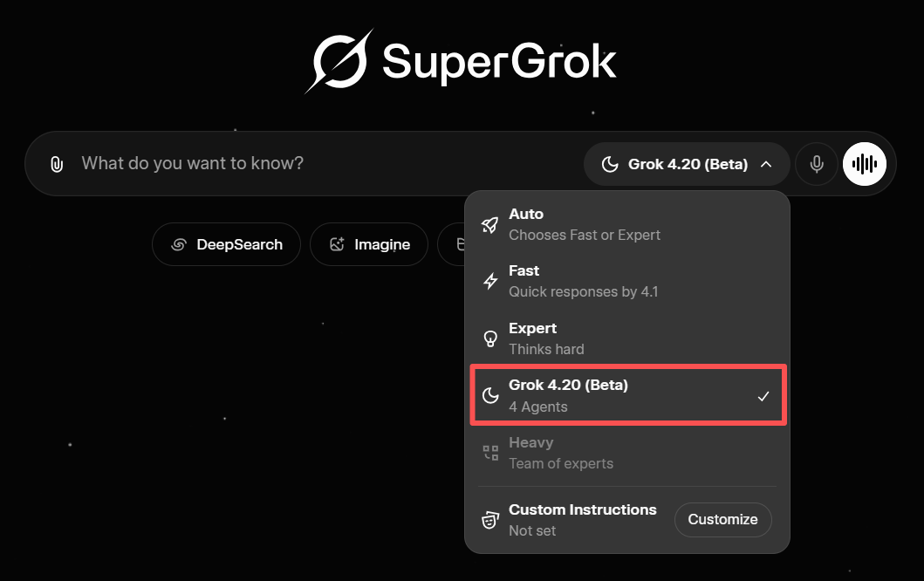Open the Imagine image generator
The width and height of the screenshot is (924, 581).
coord(368,244)
